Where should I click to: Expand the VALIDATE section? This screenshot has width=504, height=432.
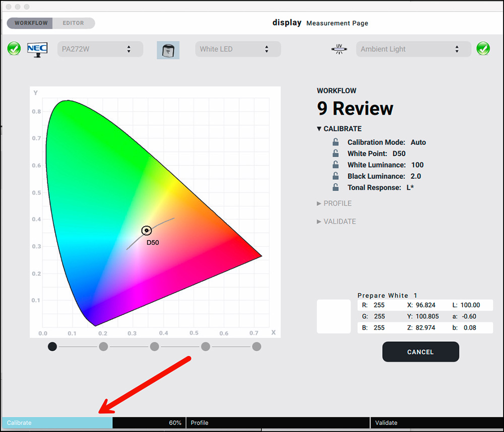(336, 221)
